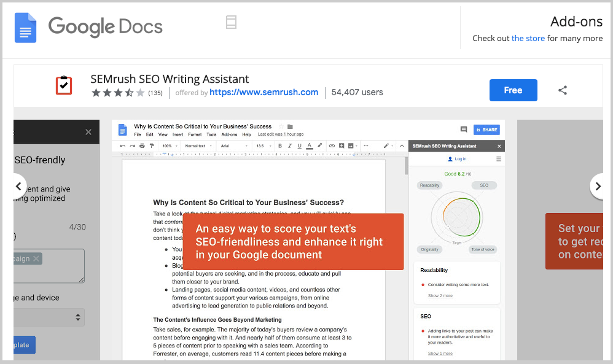This screenshot has width=613, height=364.
Task: Open the sidebar hamburger menu icon
Action: click(499, 159)
